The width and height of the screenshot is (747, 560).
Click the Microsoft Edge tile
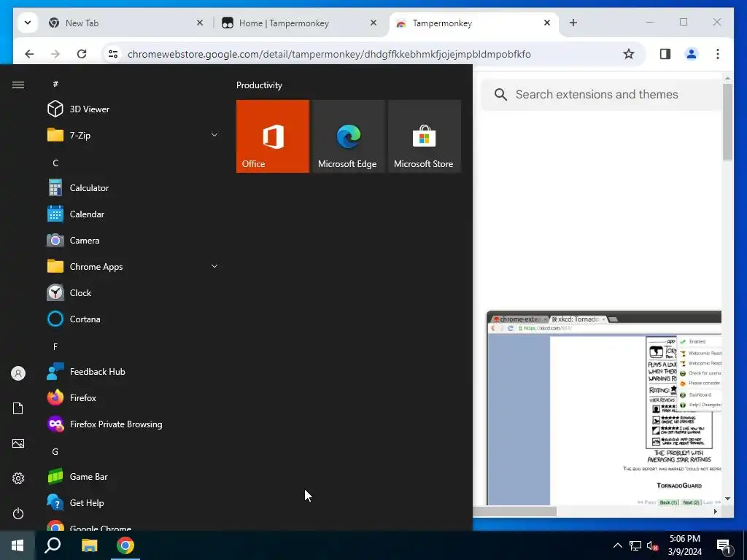point(348,136)
